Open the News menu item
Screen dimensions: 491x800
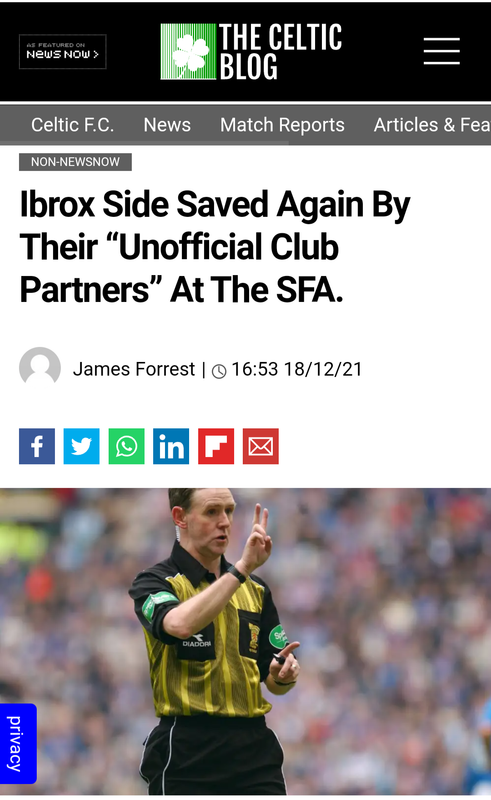point(167,125)
